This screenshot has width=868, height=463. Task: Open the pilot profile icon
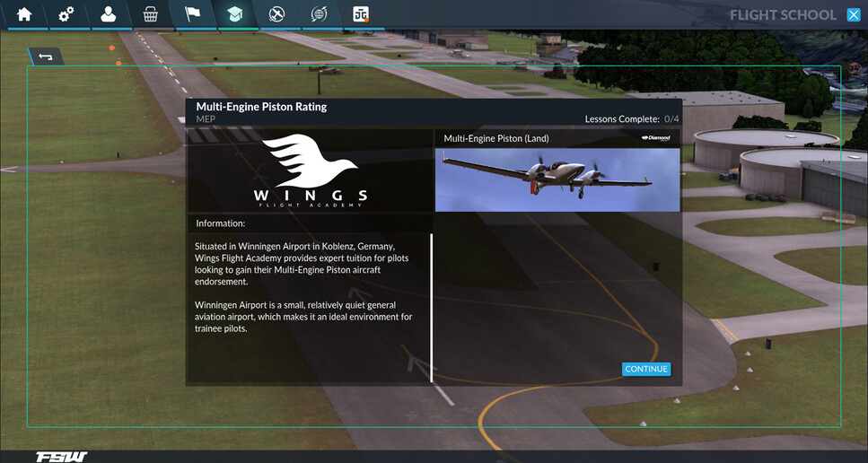pos(108,14)
